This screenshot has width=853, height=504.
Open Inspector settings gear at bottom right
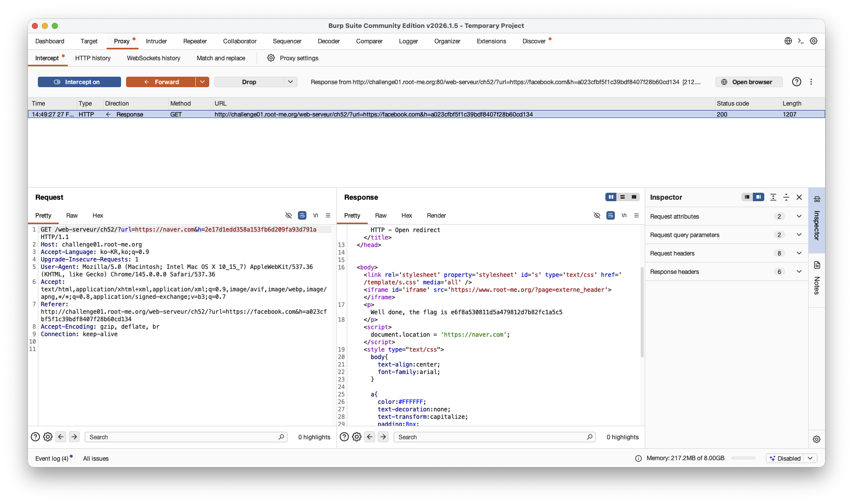click(x=817, y=439)
